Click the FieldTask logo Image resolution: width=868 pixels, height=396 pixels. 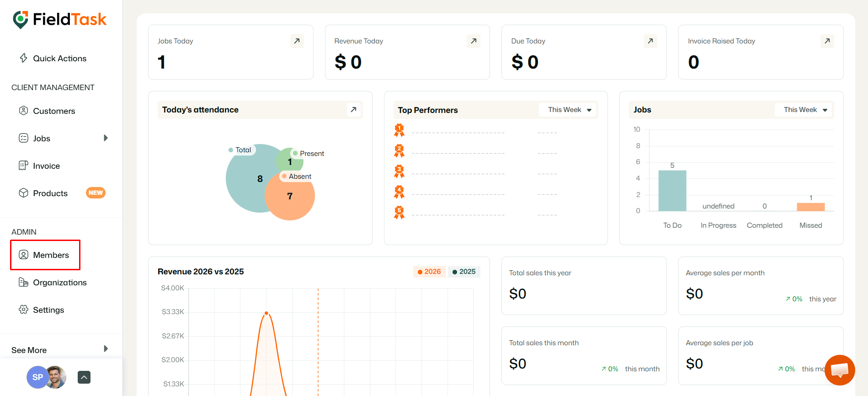point(59,20)
